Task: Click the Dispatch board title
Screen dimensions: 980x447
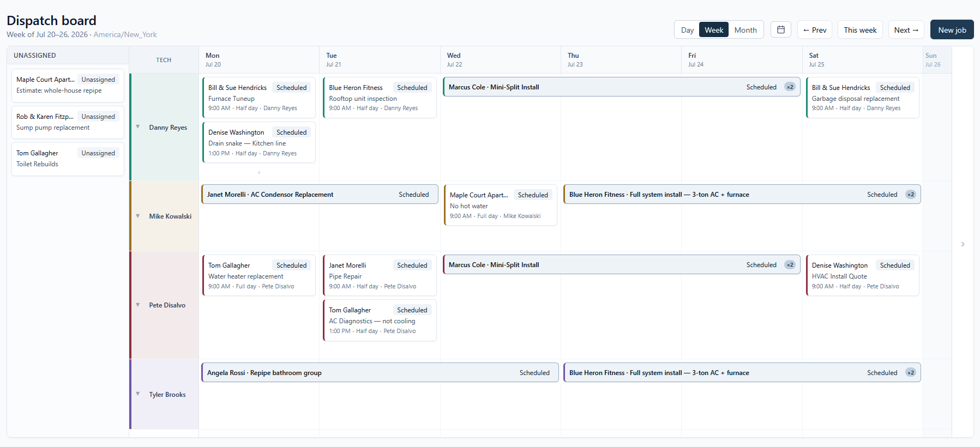Action: 51,20
